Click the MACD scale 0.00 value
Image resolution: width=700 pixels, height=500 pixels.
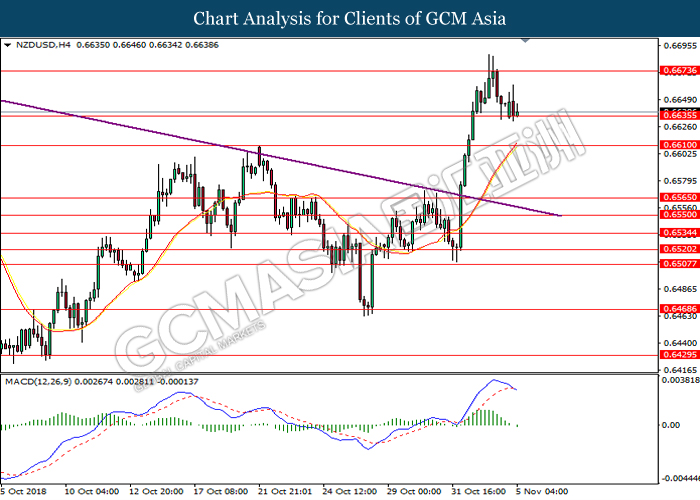click(x=671, y=425)
